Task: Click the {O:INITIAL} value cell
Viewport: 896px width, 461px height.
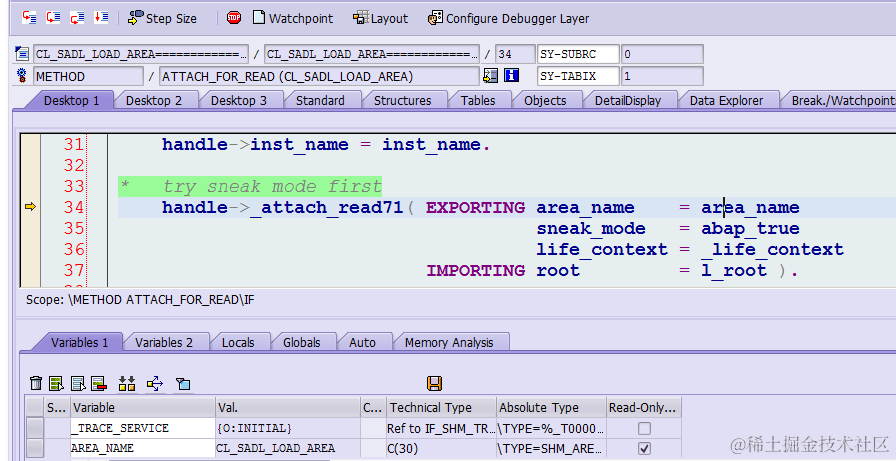Action: 287,428
